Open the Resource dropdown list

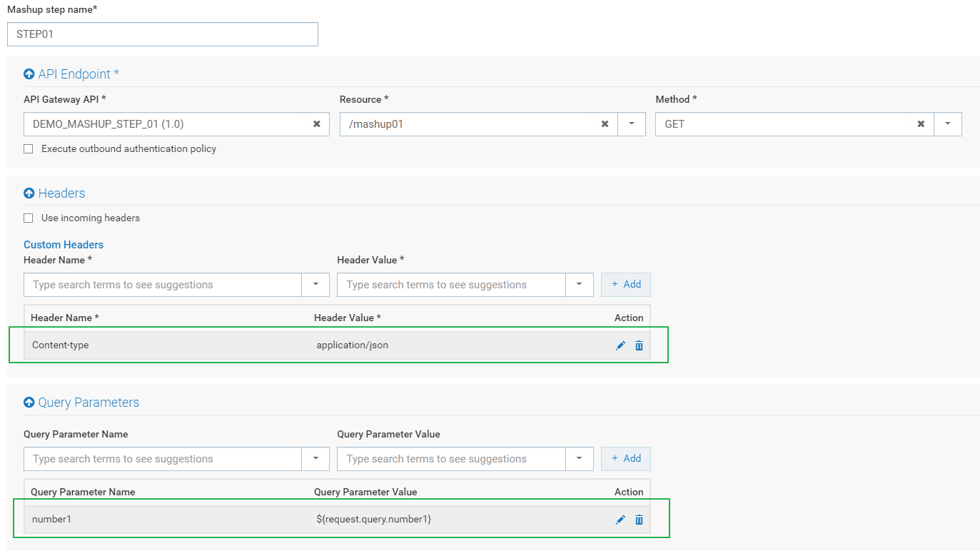click(x=632, y=124)
